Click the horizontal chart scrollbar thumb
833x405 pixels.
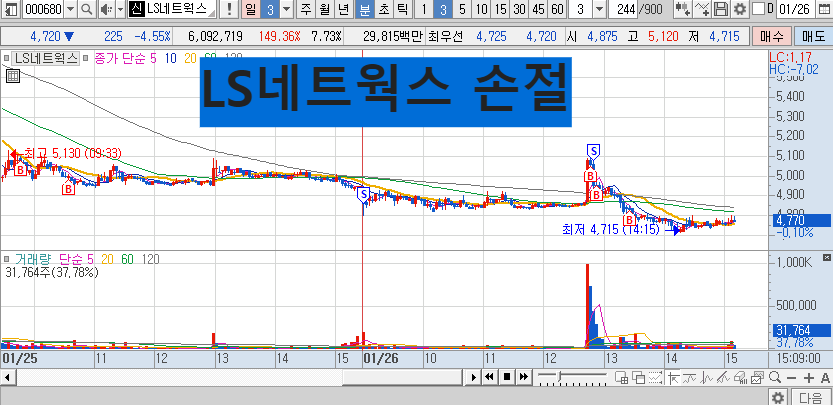click(x=402, y=377)
